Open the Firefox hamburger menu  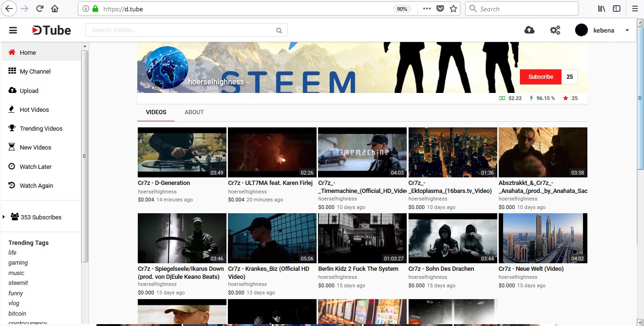tap(635, 8)
